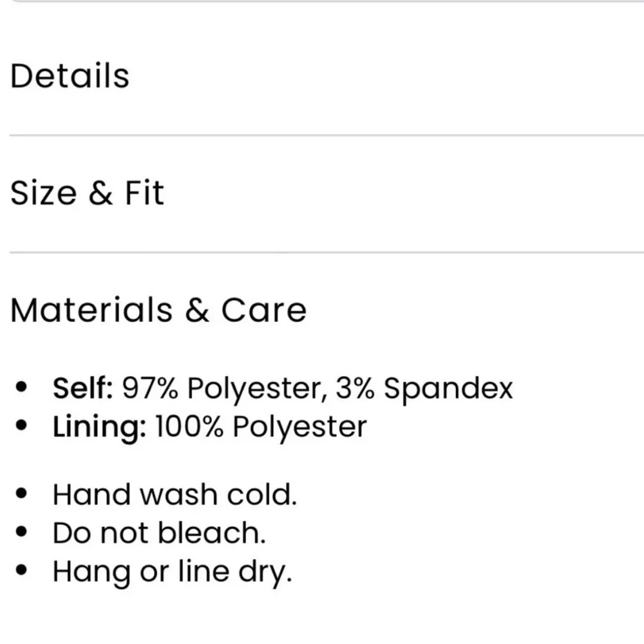Click the bullet beside Do not bleach
This screenshot has height=644, width=644.
[23, 533]
